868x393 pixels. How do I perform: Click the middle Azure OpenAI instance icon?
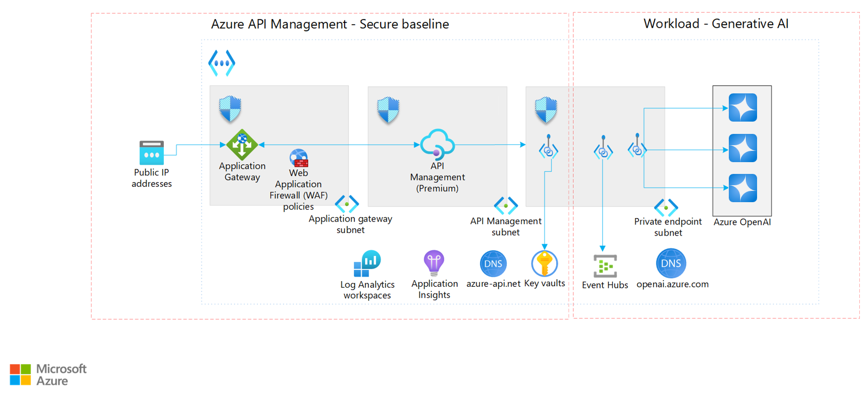743,148
